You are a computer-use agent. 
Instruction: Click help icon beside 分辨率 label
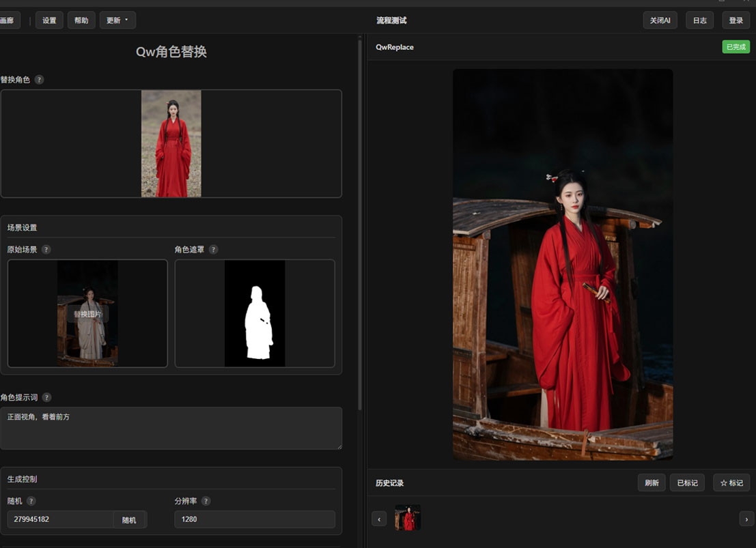pos(206,501)
